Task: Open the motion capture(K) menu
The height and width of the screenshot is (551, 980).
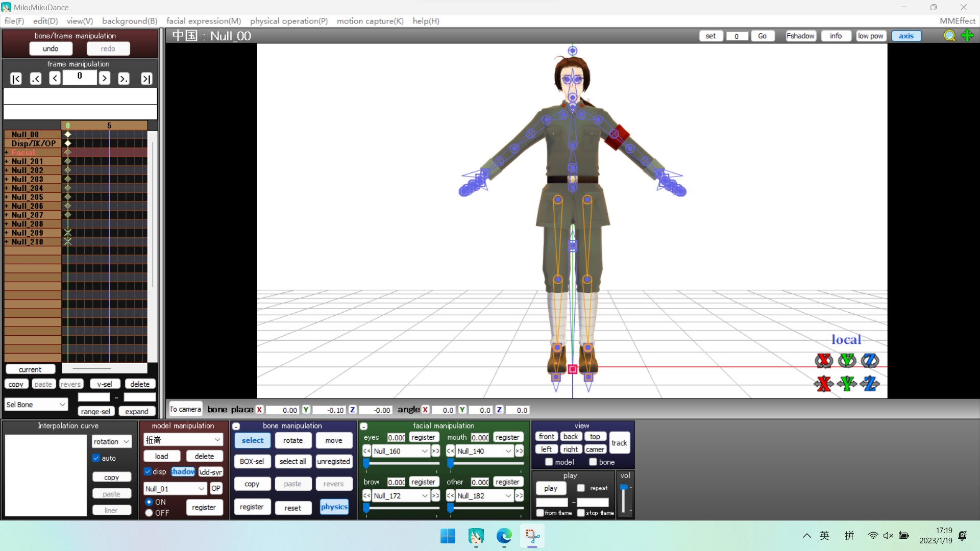Action: click(370, 21)
